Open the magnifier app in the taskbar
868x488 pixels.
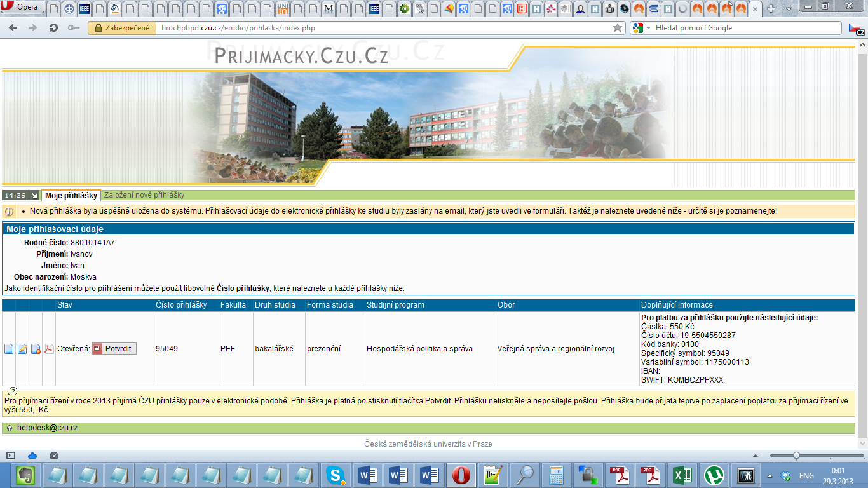[x=525, y=475]
